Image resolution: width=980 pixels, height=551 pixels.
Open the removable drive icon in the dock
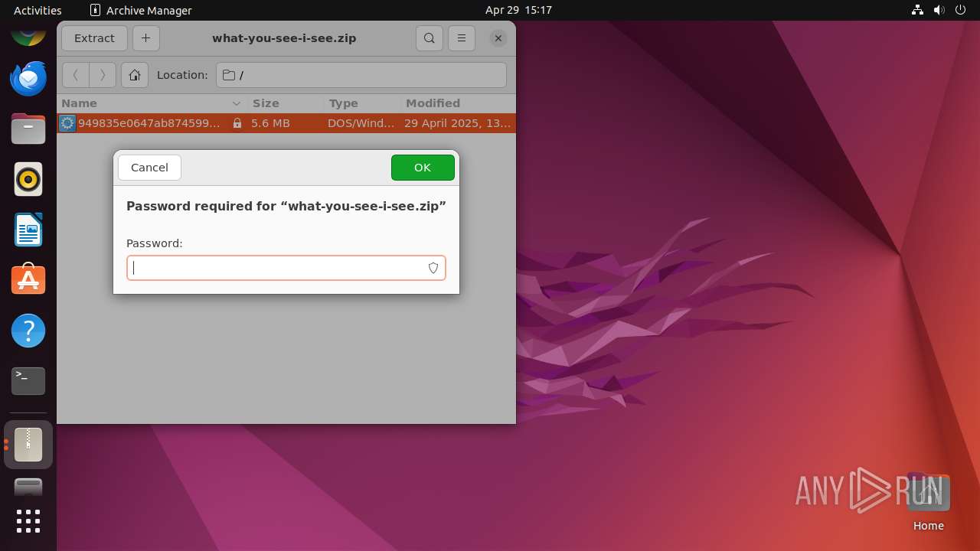click(28, 487)
